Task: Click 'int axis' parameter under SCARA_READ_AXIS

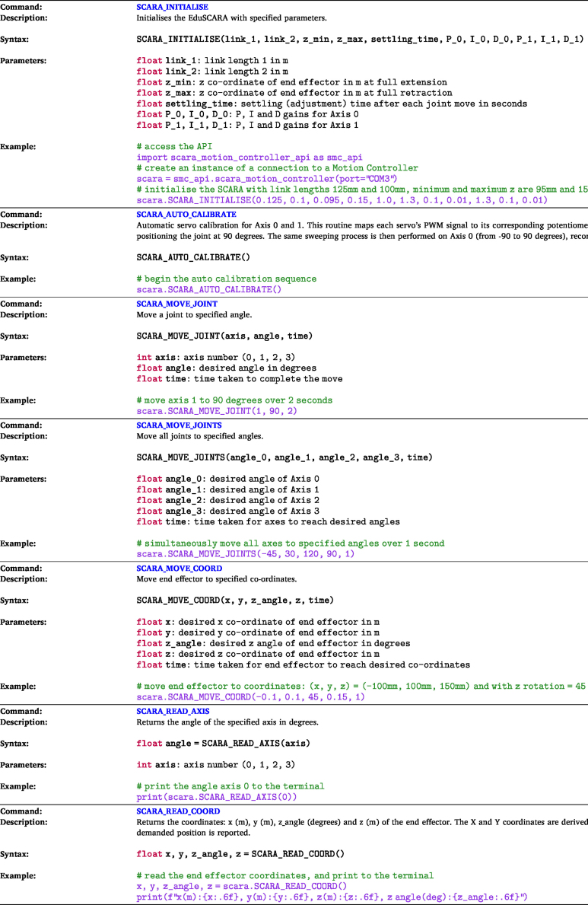Action: pos(216,765)
